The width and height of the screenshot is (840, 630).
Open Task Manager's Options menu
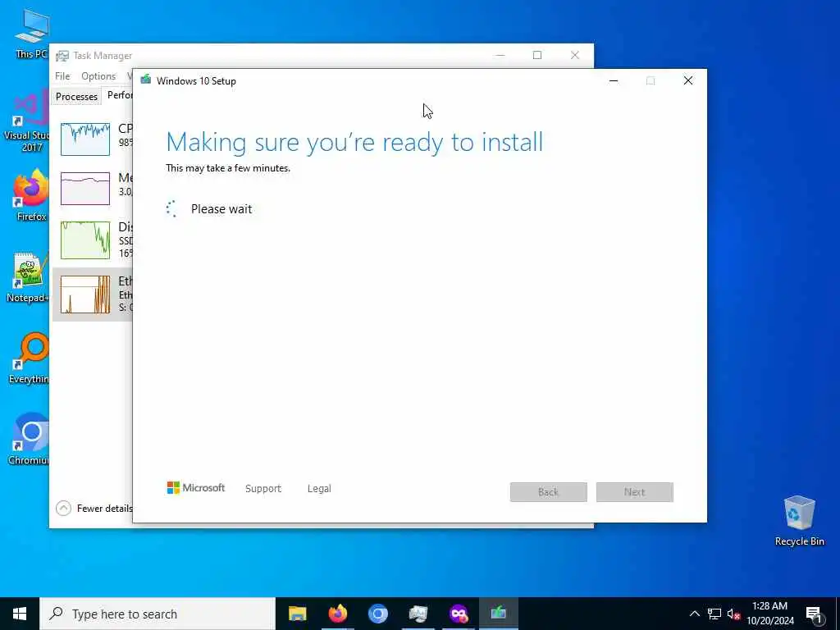[98, 76]
